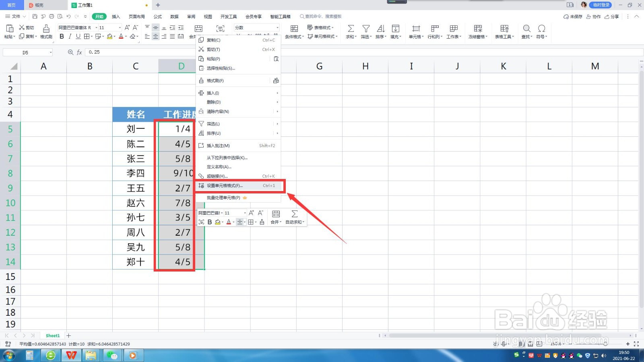644x362 pixels.
Task: Click the Fill (填充) icon in ribbon
Action: point(396,29)
